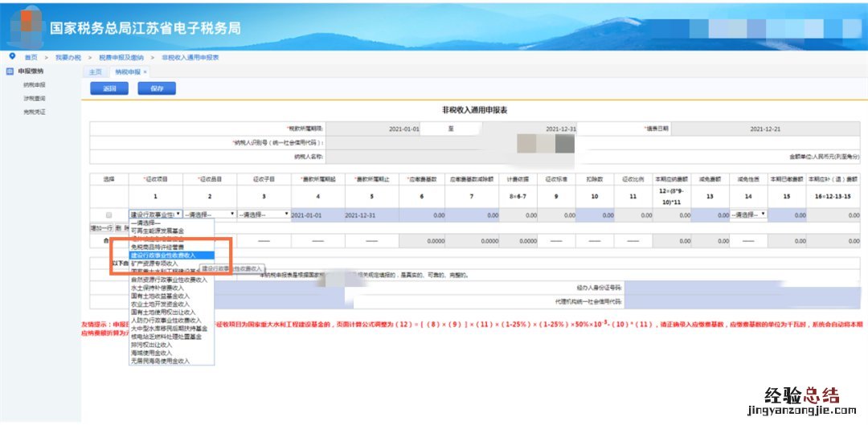This screenshot has height=425, width=868.
Task: Click the 保存 button
Action: [157, 88]
